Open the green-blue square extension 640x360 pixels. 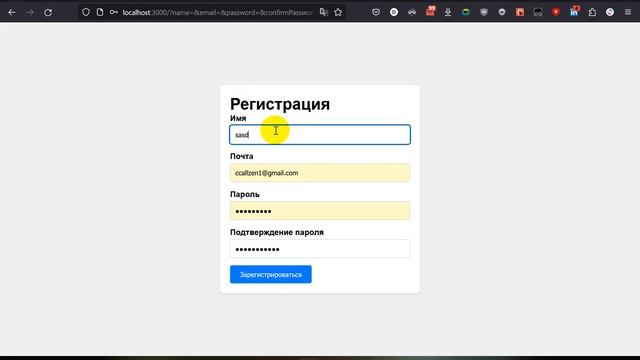tap(466, 12)
